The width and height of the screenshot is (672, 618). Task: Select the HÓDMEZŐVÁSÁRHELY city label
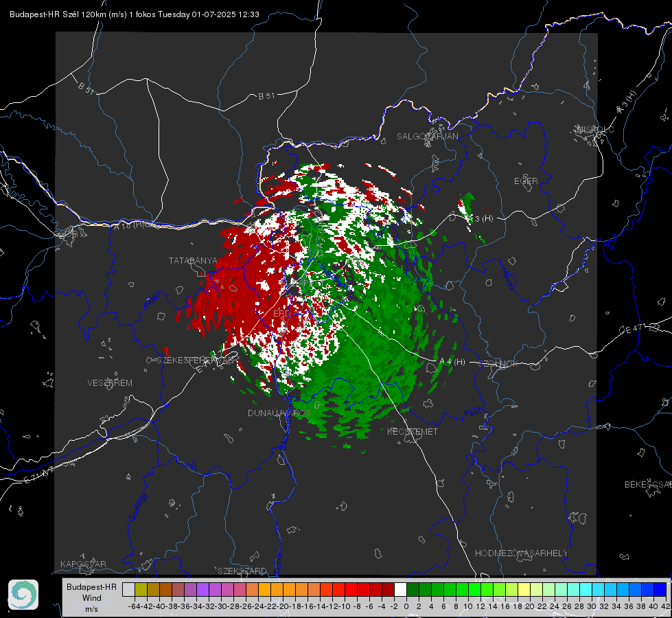click(x=521, y=553)
